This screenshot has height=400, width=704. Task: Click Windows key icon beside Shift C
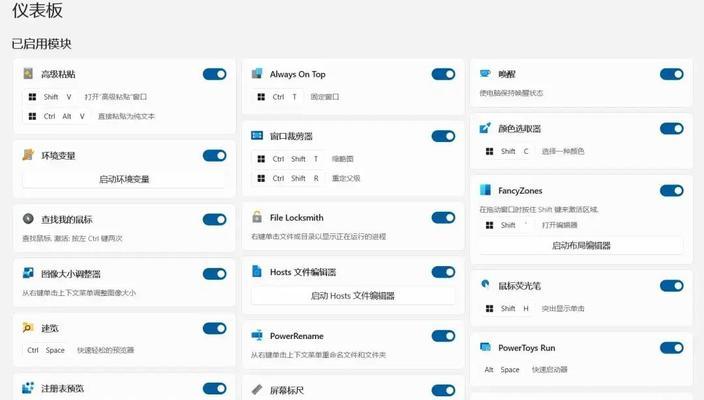(x=490, y=151)
